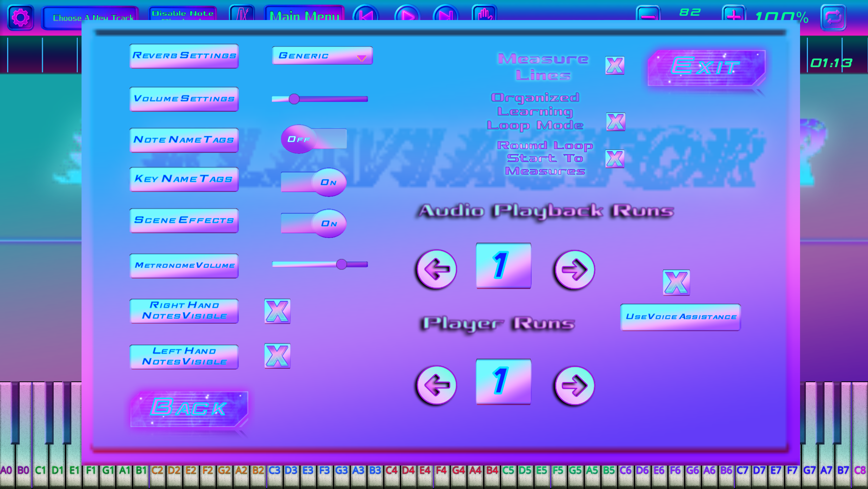
Task: Turn on Note Name Tags
Action: 312,139
